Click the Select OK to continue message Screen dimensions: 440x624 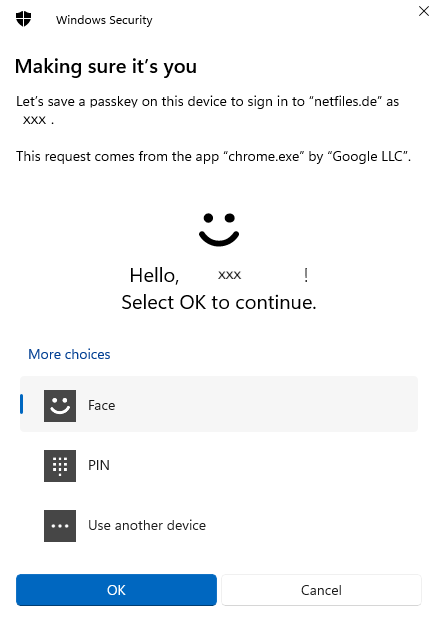219,302
